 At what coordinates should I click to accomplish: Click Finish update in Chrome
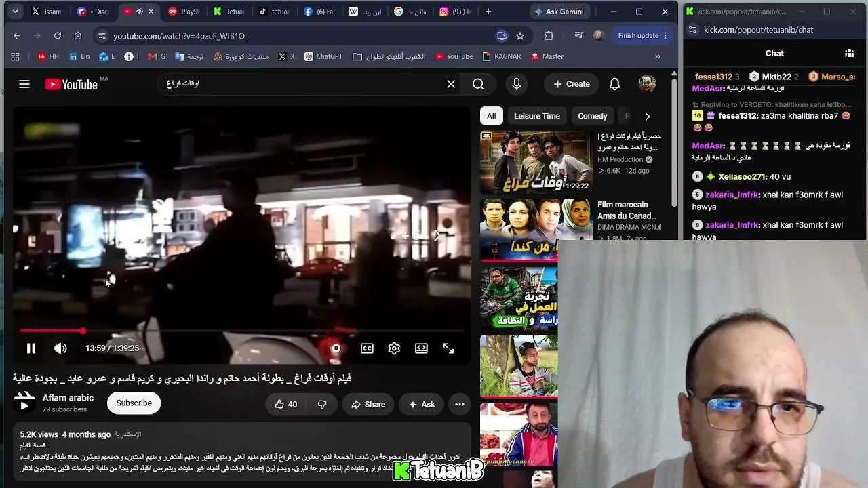point(643,36)
